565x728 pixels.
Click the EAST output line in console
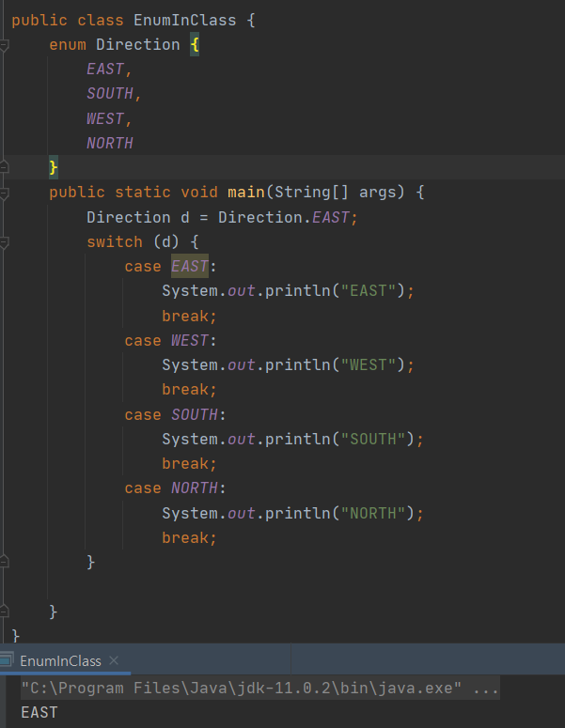pos(39,712)
